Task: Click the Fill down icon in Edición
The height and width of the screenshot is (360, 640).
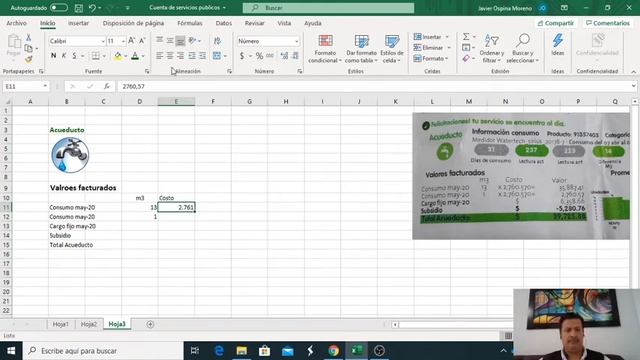Action: [466, 48]
